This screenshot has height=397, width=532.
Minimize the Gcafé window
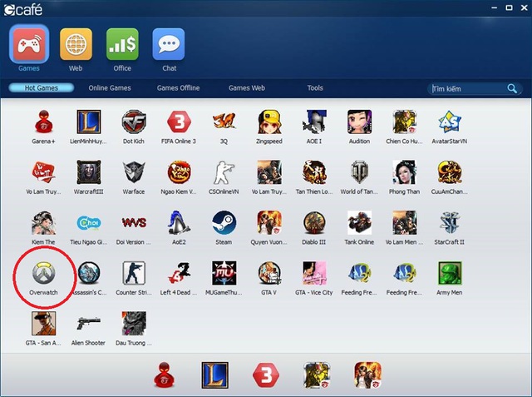495,7
